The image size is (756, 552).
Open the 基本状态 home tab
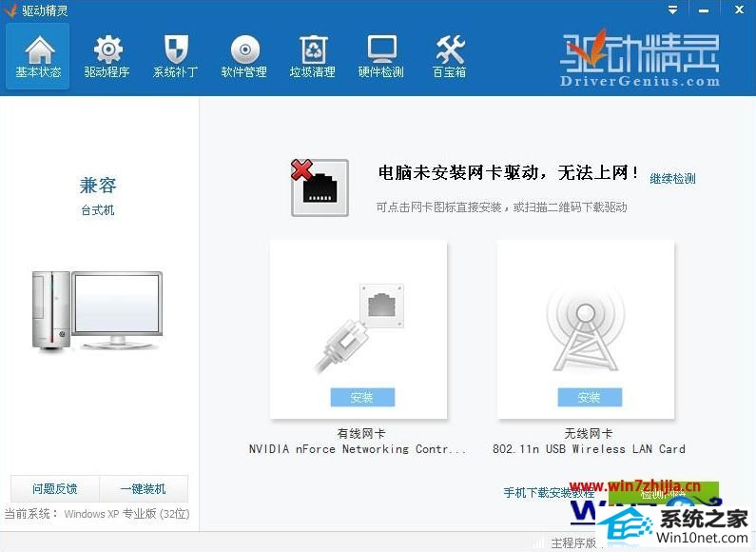(38, 56)
